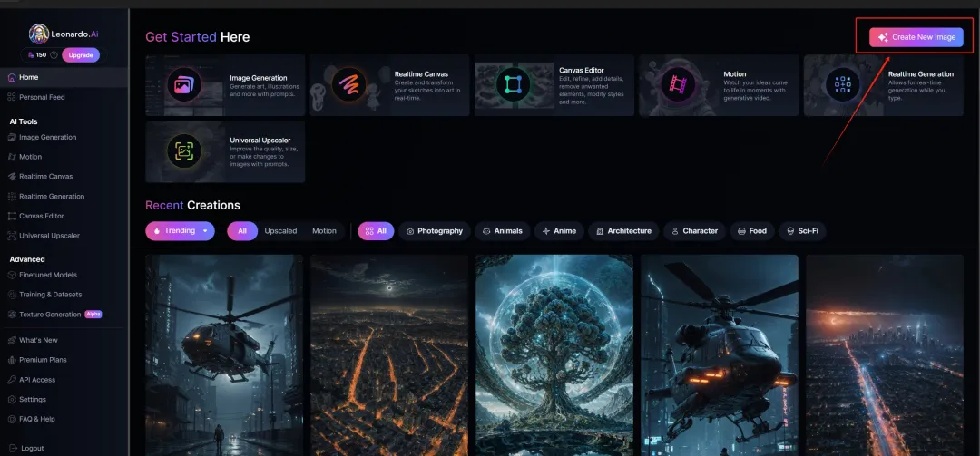The image size is (980, 456).
Task: Click the Leonardo.Ai avatar logo
Action: (39, 34)
